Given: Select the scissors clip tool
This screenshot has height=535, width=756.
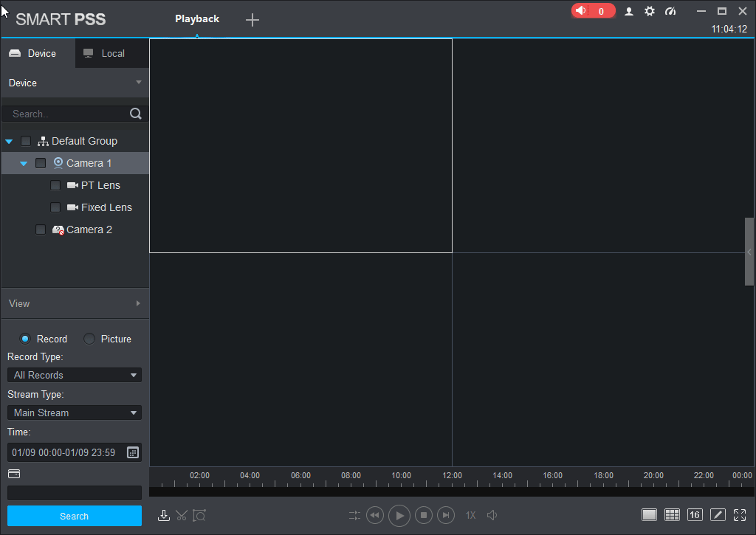Looking at the screenshot, I should point(182,516).
